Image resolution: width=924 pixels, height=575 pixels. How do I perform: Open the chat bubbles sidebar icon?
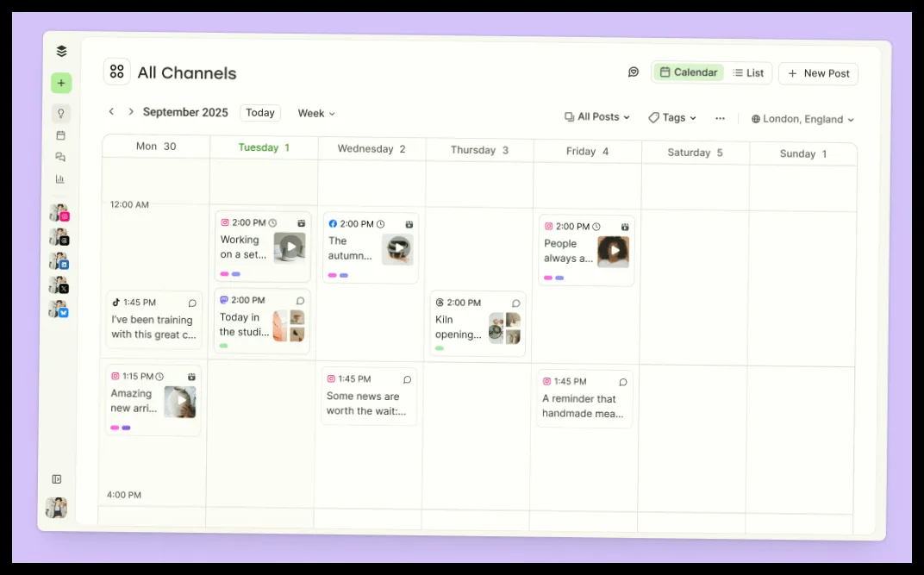[x=60, y=157]
